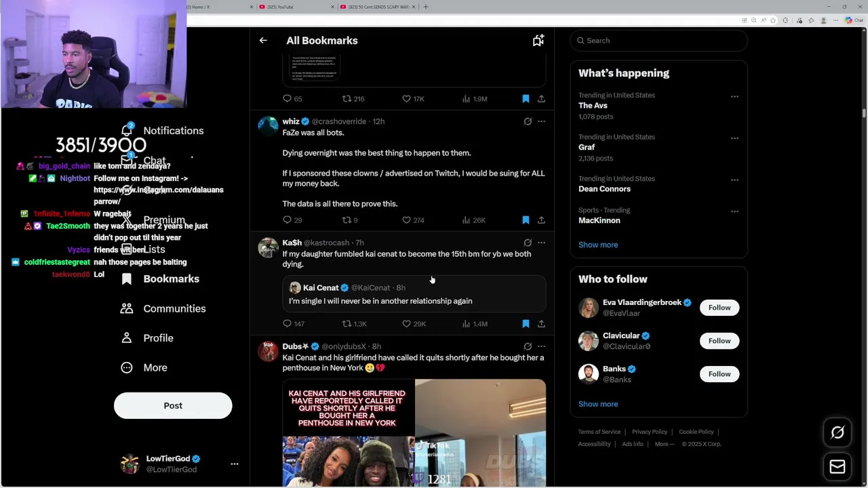Screen dimensions: 868x488
Task: Reply to top tweet with 65 replies
Action: tap(292, 99)
